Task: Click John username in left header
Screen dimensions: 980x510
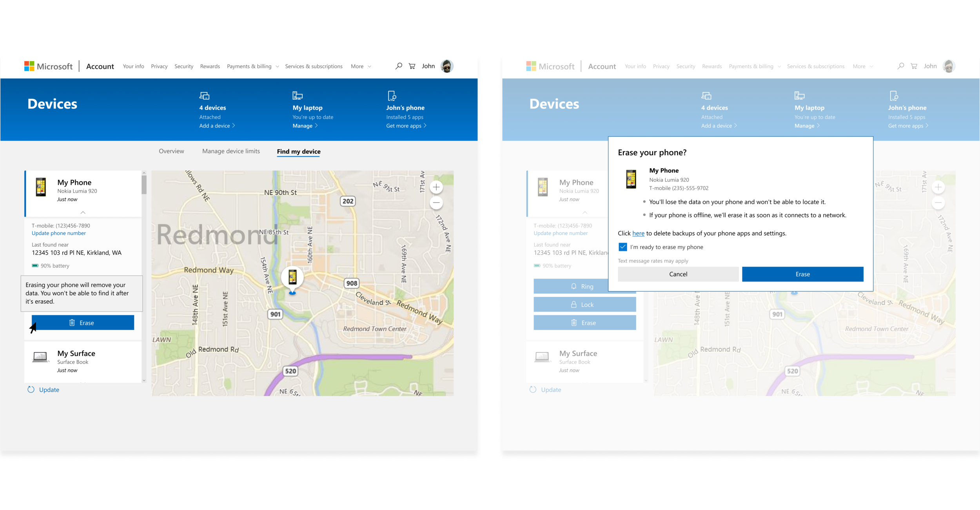Action: (x=428, y=66)
